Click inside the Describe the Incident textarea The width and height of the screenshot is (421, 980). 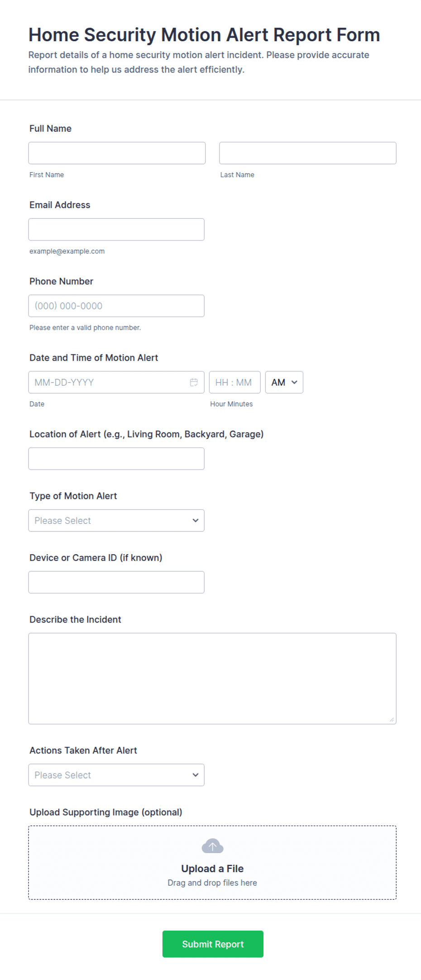212,679
